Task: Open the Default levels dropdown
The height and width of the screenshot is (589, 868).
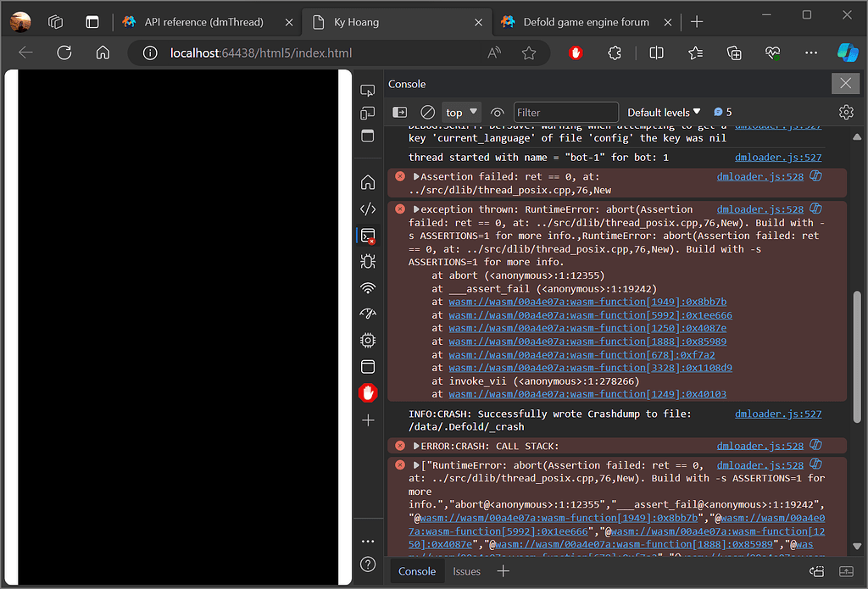Action: [664, 111]
